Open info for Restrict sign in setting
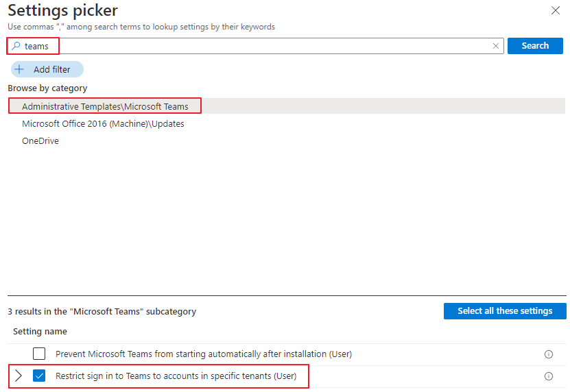 [x=549, y=376]
